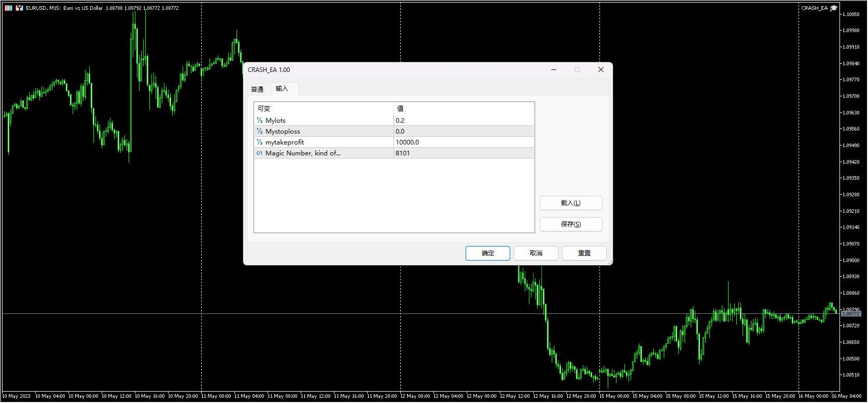Click the 可变 column header
The image size is (868, 403).
324,109
